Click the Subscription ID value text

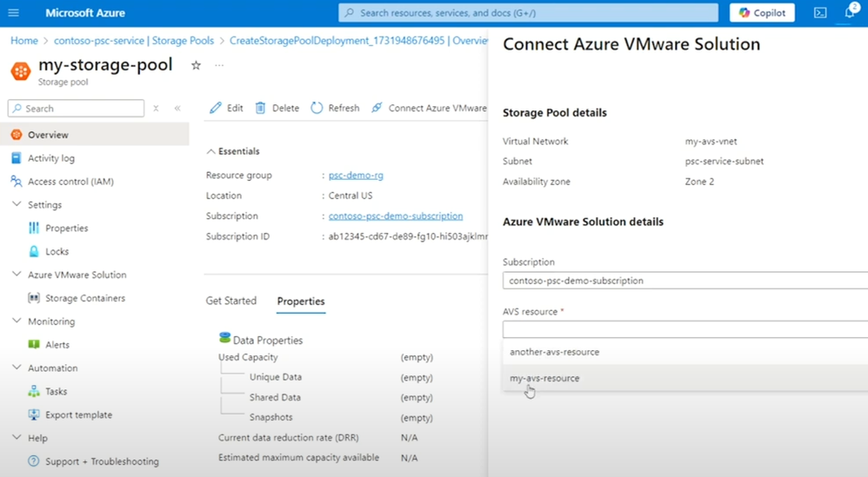click(408, 236)
